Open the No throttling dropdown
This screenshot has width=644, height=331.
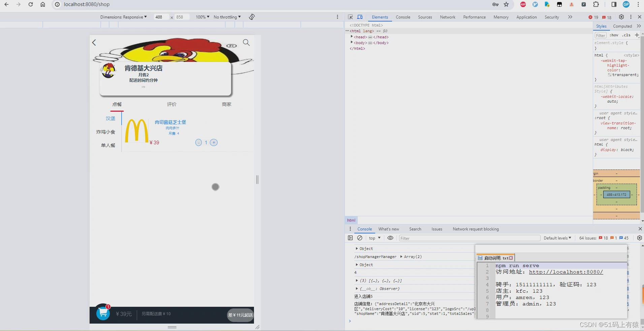click(x=227, y=17)
